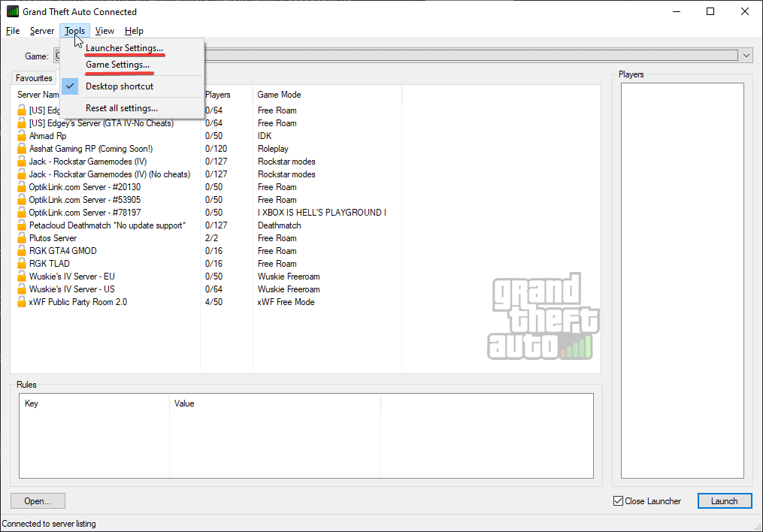
Task: Click lock icon of xWF Public Party Room 2.0
Action: click(x=21, y=302)
